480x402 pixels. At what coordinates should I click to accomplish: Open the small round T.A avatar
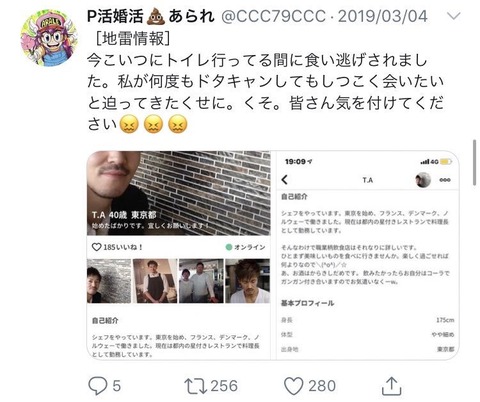coord(423,180)
